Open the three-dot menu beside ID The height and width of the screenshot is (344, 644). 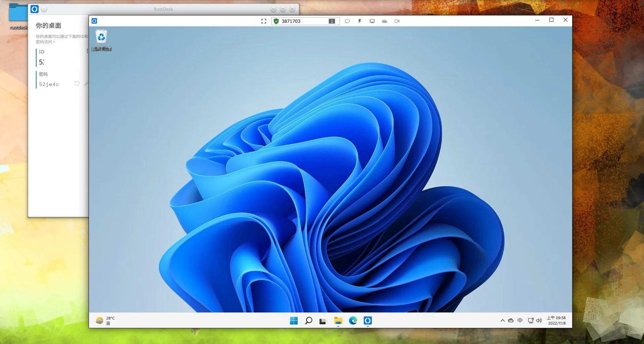(87, 51)
